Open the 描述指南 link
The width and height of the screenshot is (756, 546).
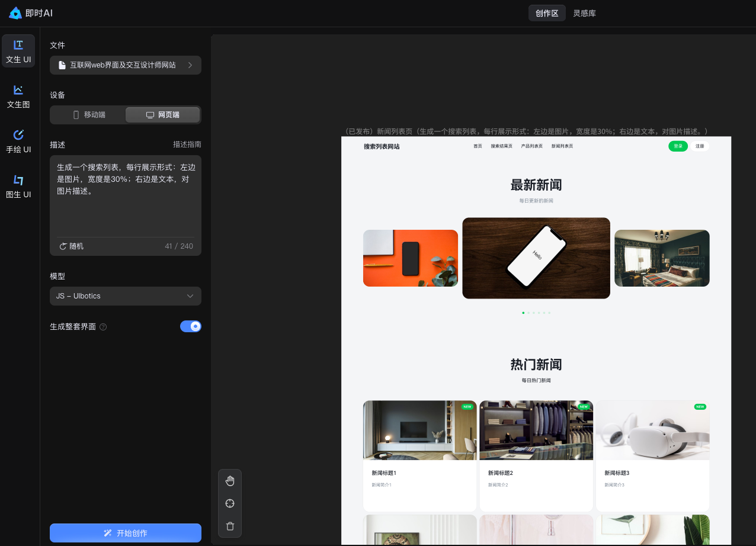[x=187, y=144]
